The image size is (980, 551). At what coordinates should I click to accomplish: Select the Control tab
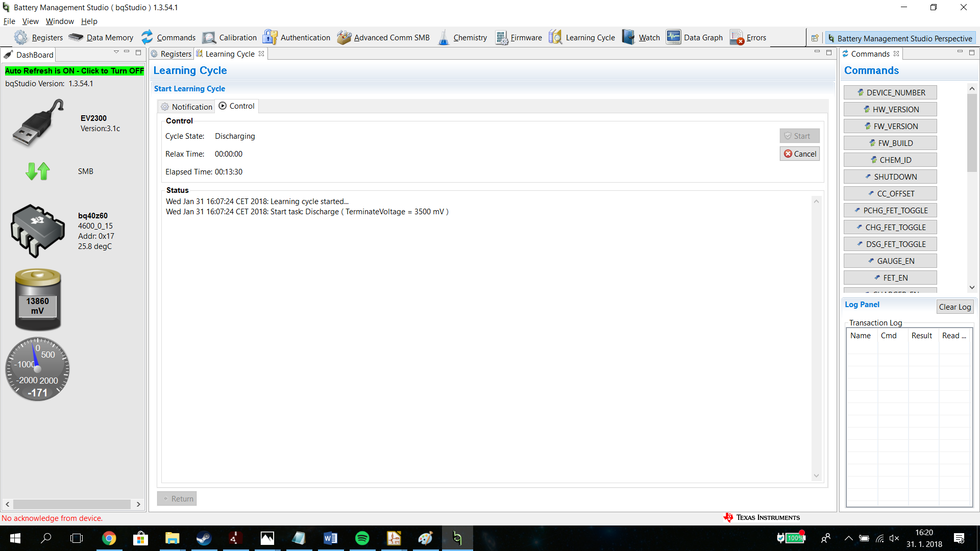click(236, 106)
